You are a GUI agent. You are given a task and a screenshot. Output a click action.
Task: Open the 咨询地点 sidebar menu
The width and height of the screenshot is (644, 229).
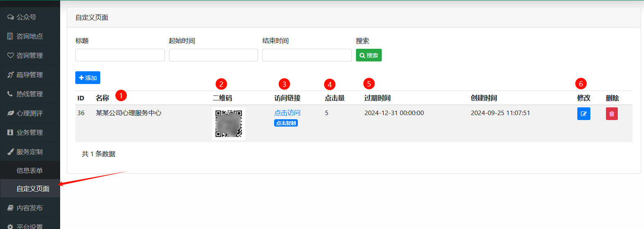click(x=30, y=36)
